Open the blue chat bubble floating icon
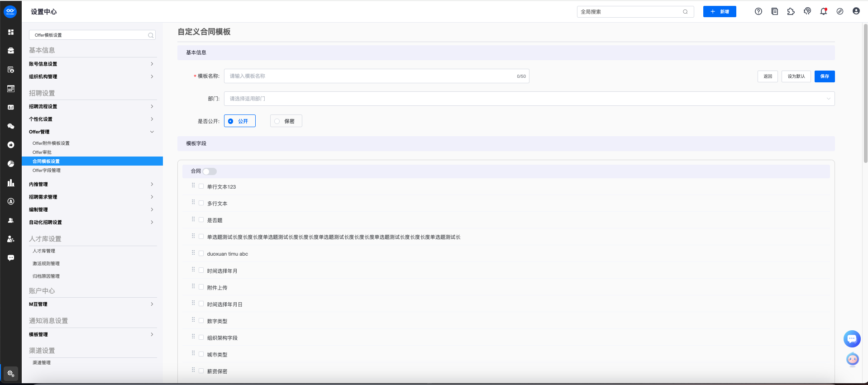 852,338
